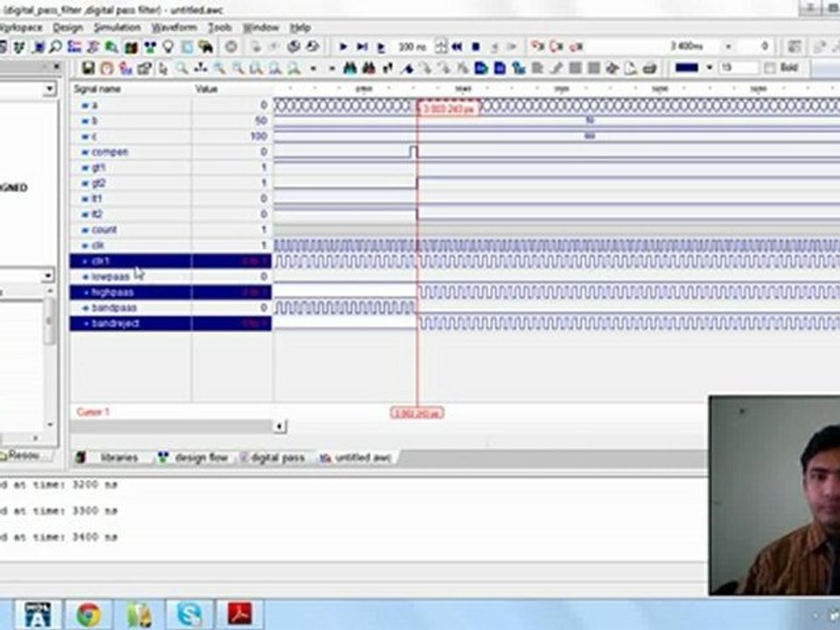Viewport: 840px width, 630px height.
Task: Click the green magnifier icon in the top toolbar
Action: click(x=111, y=47)
